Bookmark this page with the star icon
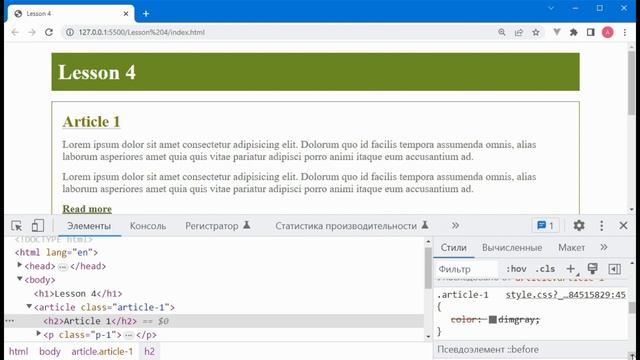640x360 pixels. point(536,32)
